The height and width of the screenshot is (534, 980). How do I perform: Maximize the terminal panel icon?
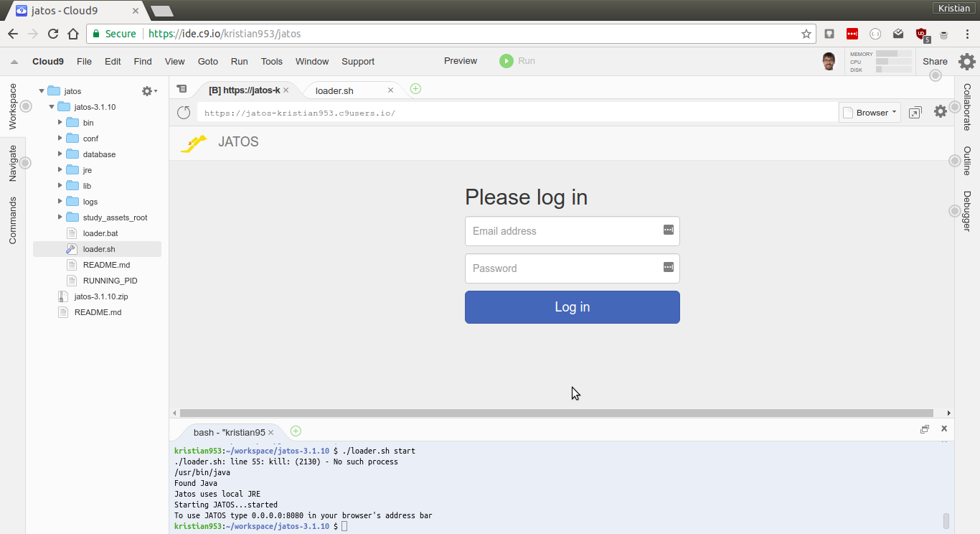[x=925, y=429]
